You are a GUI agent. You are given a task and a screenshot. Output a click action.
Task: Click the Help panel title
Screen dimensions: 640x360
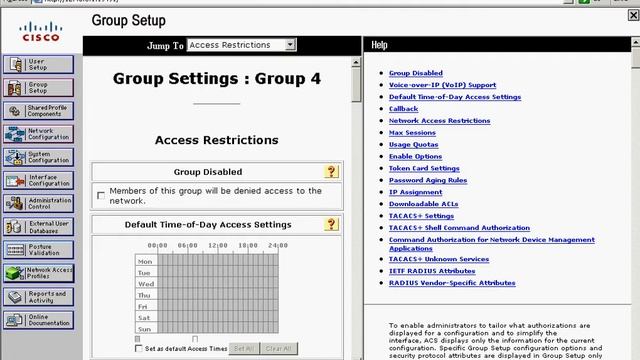[x=379, y=45]
